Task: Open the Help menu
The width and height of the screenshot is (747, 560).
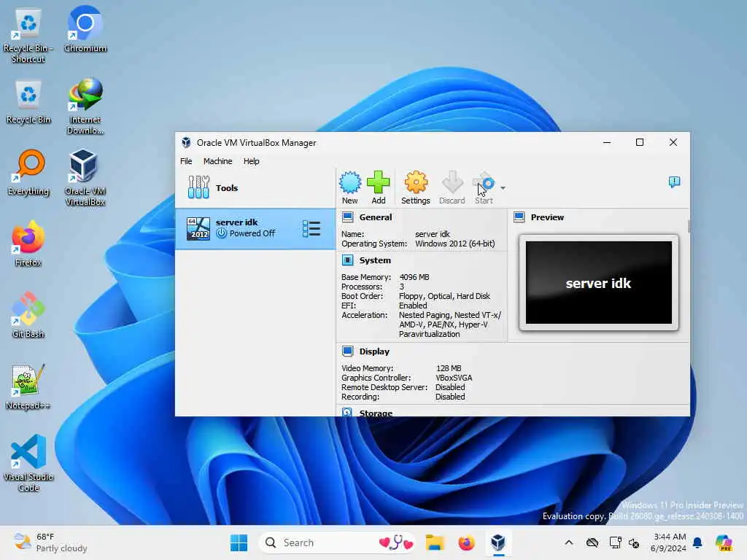Action: (251, 161)
